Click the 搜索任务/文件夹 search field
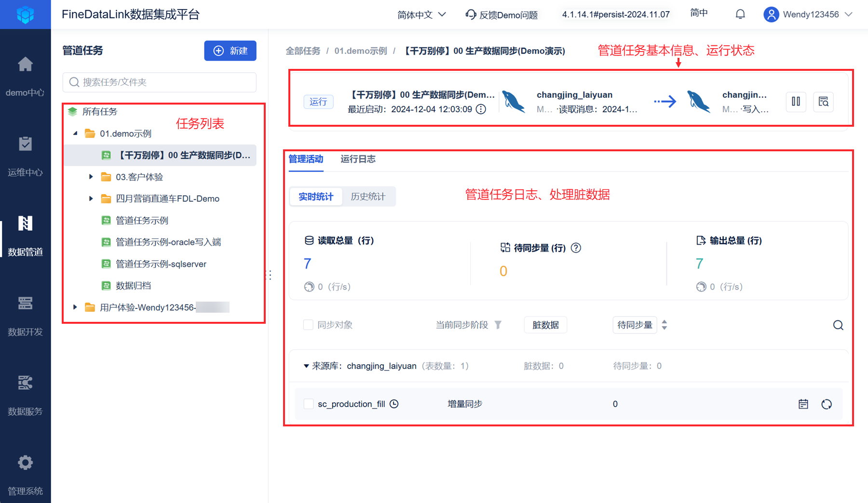 tap(159, 82)
